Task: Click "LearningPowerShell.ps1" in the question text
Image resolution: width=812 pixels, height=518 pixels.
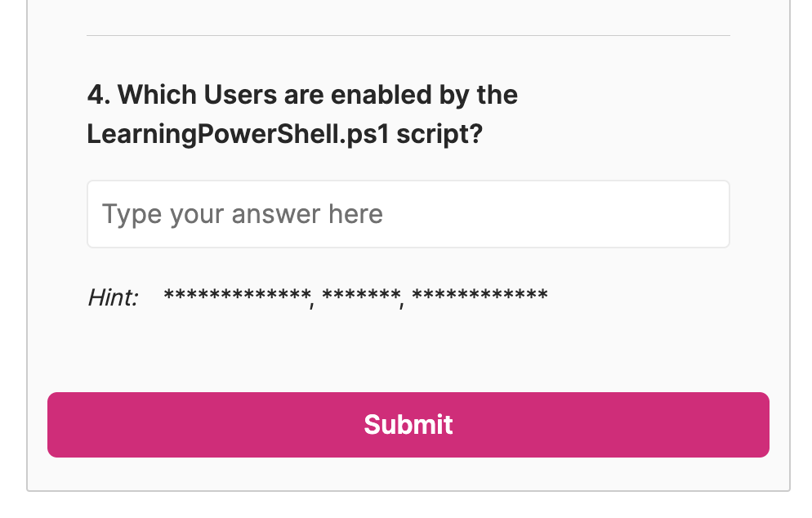Action: click(239, 134)
